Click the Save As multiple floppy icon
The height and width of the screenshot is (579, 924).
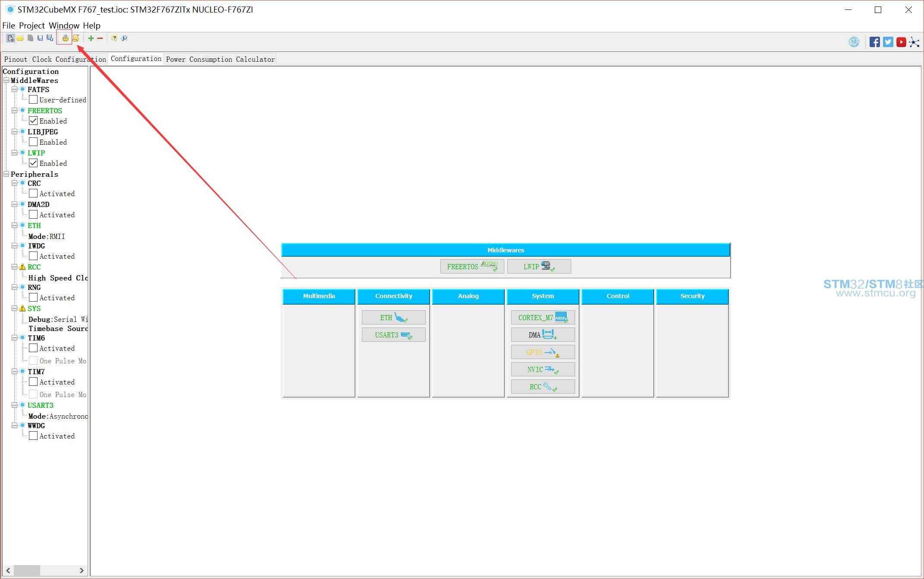[50, 38]
